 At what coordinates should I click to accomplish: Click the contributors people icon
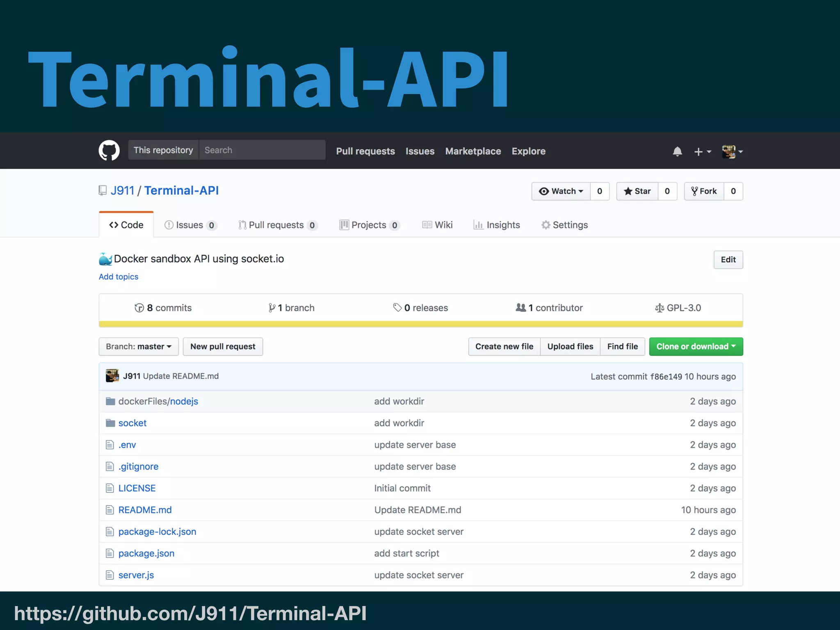pos(521,308)
